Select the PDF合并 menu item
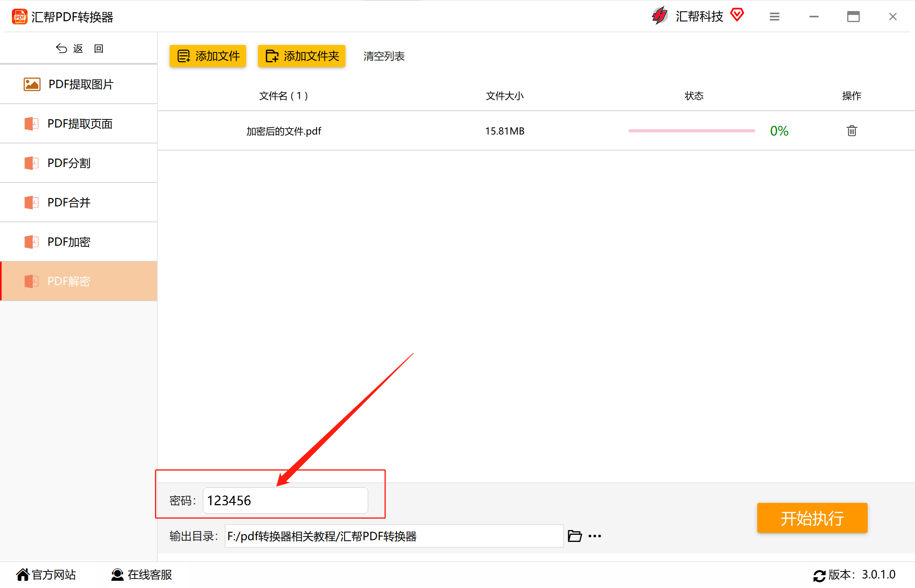 pos(78,202)
